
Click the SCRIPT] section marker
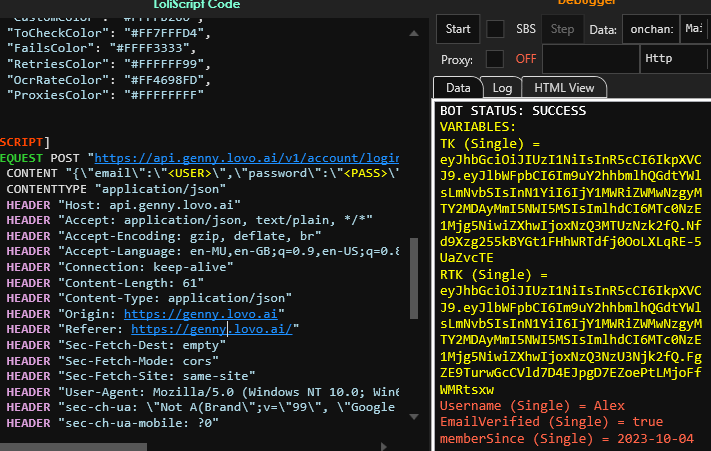pyautogui.click(x=24, y=142)
